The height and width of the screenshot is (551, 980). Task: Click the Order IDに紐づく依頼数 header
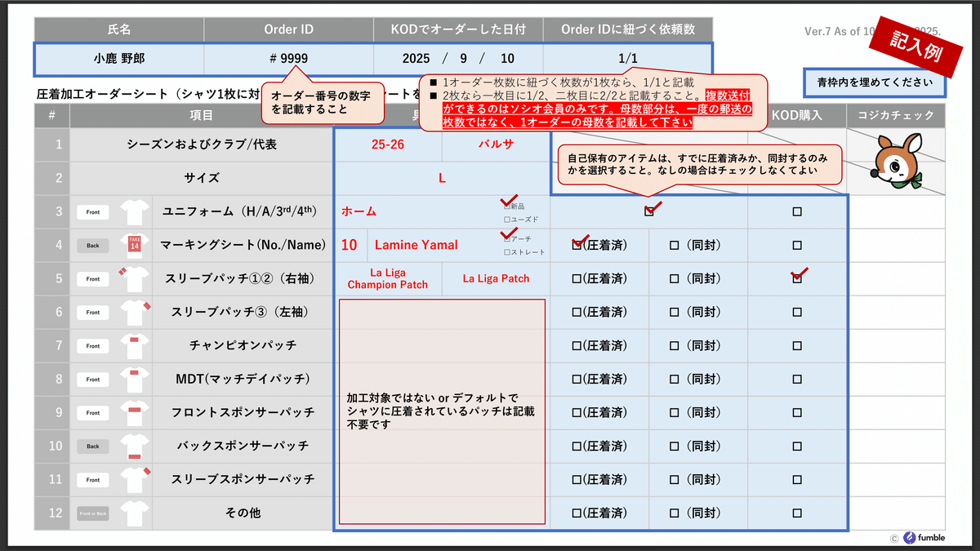click(627, 29)
